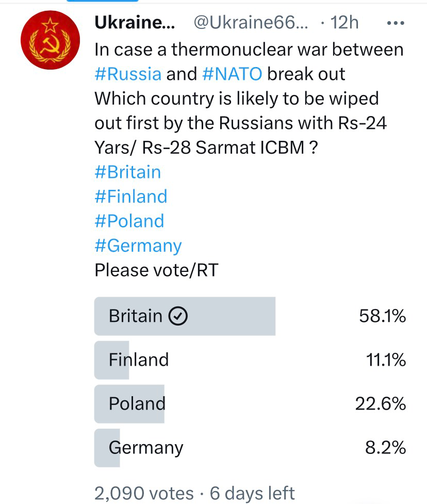Follow the #Finland hashtag link
Screen dimensions: 427x504
click(x=131, y=197)
